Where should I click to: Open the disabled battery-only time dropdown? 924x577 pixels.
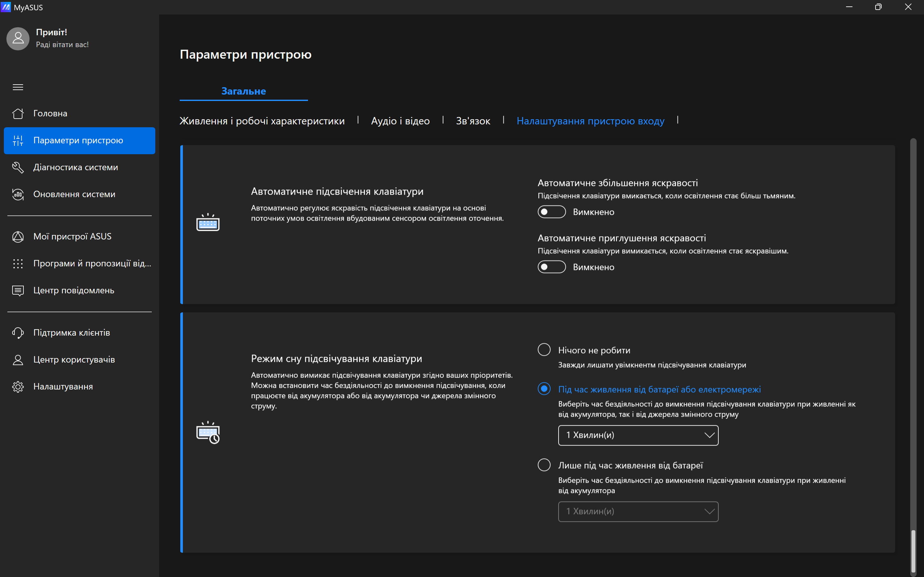click(637, 511)
